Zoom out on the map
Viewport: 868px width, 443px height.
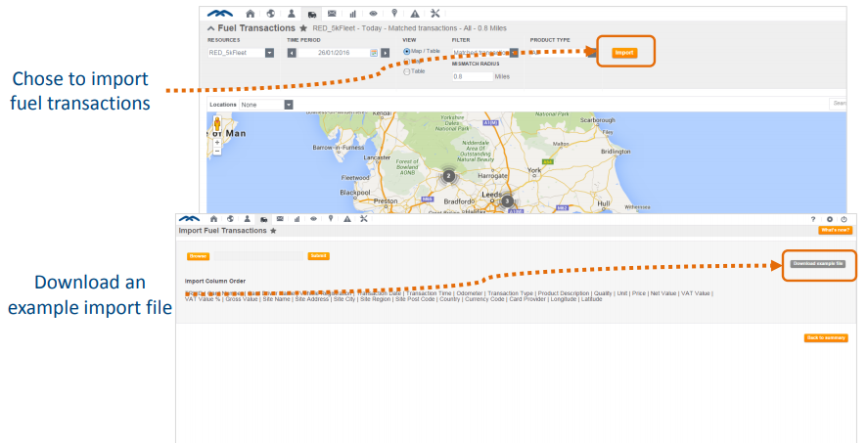tap(217, 151)
